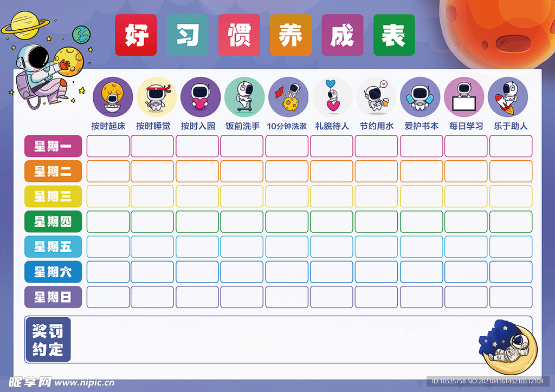Select the 星期一 row label

(x=53, y=146)
